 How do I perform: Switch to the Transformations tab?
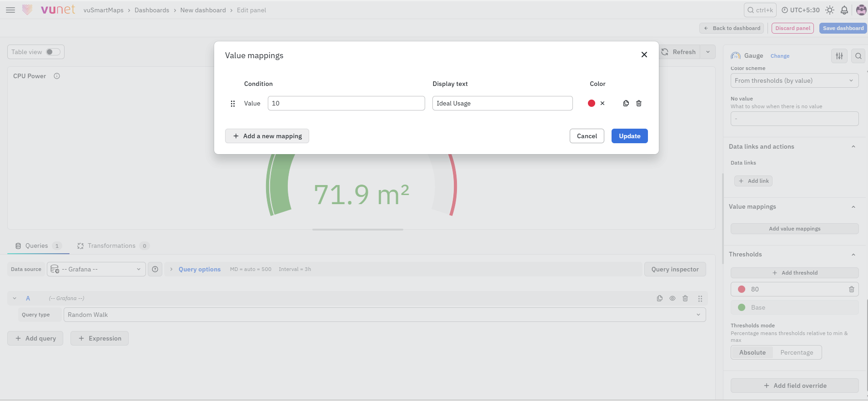coord(113,246)
